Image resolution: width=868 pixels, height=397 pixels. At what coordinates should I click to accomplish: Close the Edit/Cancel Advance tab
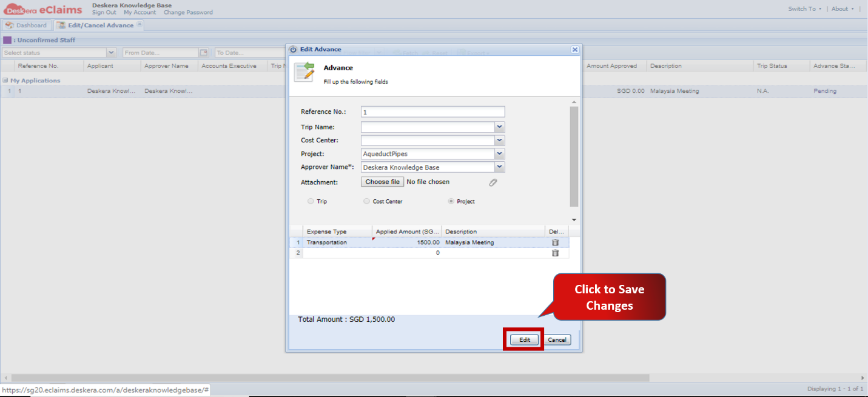pyautogui.click(x=140, y=25)
